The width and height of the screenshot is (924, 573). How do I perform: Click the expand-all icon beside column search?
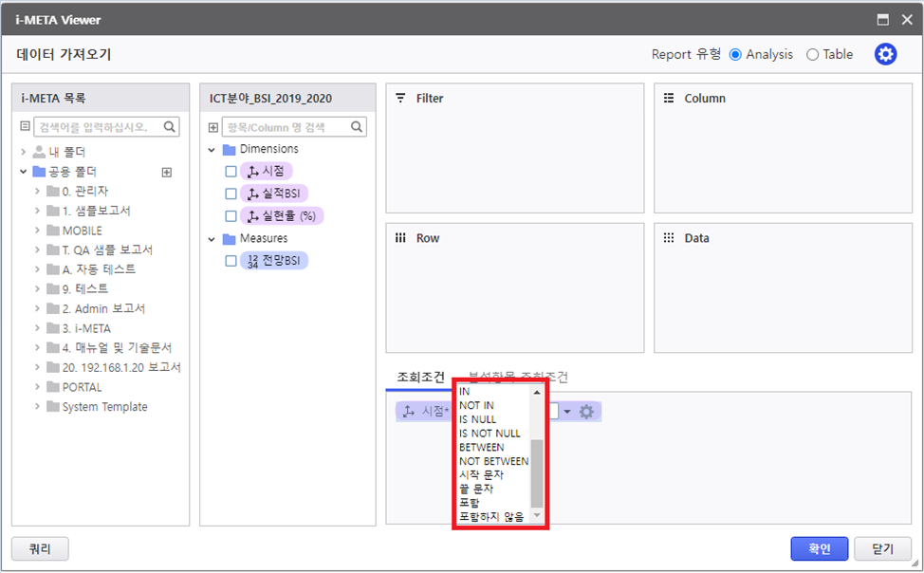click(x=213, y=127)
